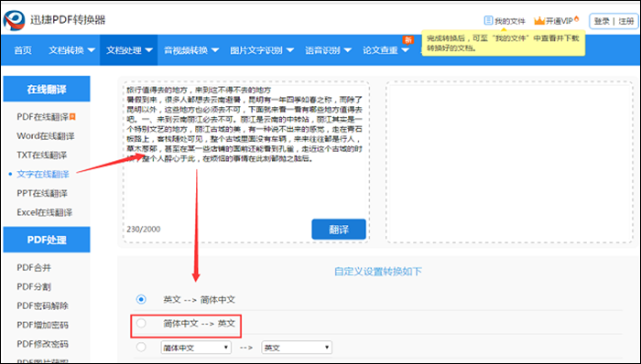641x364 pixels.
Task: Click the 230/2000 character counter
Action: coord(144,229)
